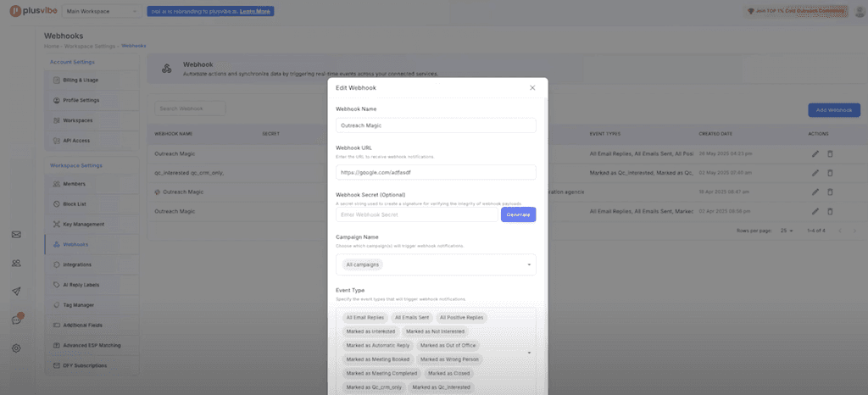Edit the 02 Apr 2025 webhook row

(815, 211)
